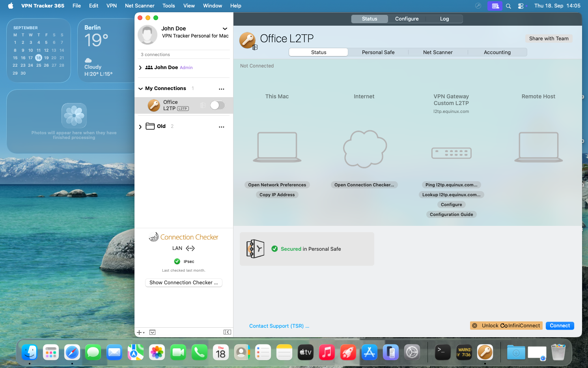Click the VPN Gateway router icon
The image size is (588, 368).
pos(451,153)
